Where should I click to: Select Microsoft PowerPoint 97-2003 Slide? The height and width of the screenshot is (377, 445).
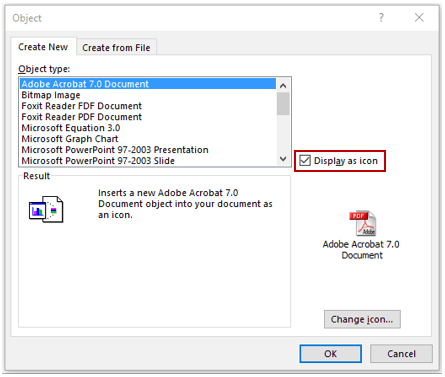coord(148,161)
